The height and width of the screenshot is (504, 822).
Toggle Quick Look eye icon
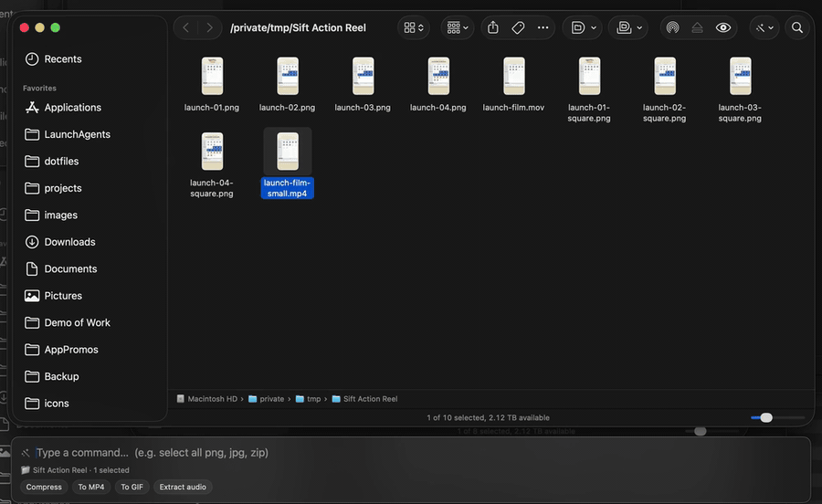[723, 27]
